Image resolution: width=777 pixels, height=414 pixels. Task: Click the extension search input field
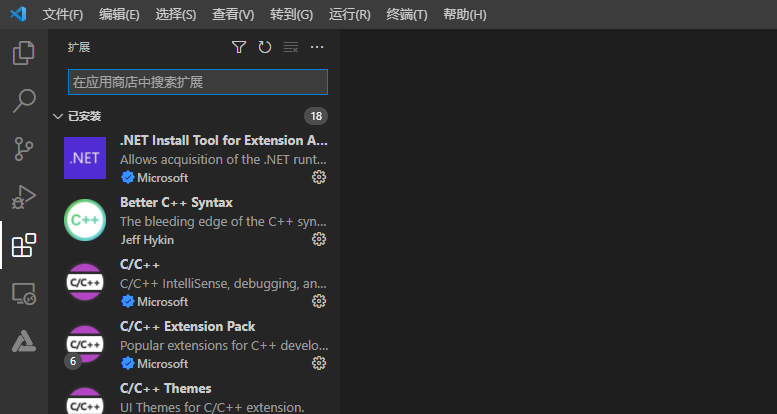(197, 82)
